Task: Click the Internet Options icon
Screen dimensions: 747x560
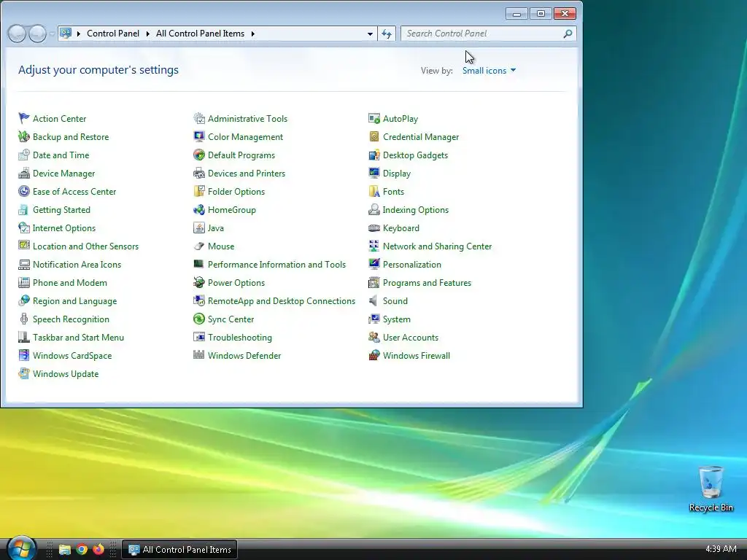Action: pos(24,227)
